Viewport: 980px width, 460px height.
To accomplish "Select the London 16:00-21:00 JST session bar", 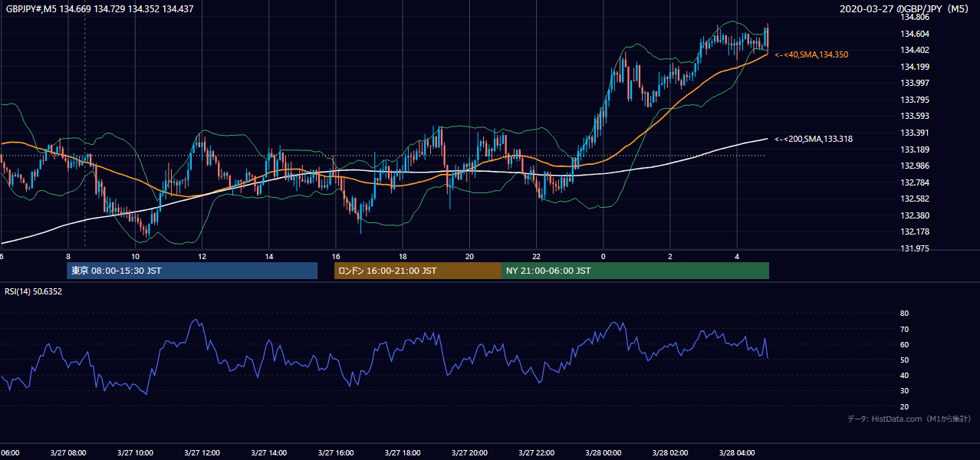I will pos(418,271).
